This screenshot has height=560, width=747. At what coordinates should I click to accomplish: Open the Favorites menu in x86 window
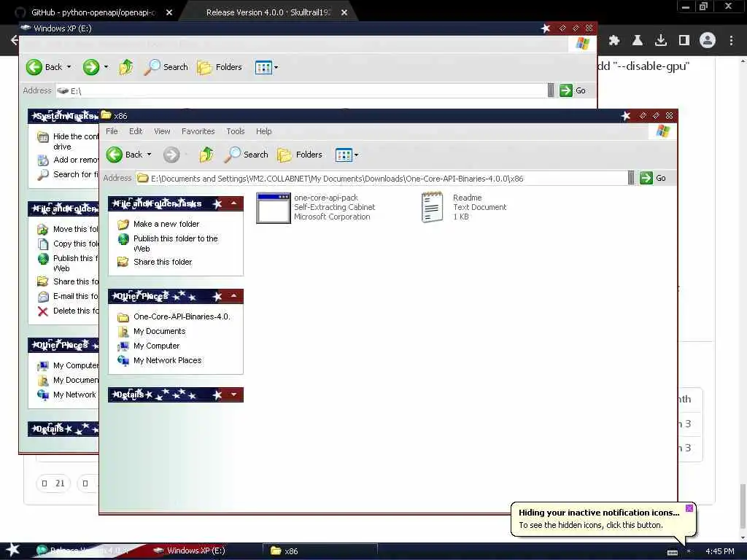coord(198,131)
